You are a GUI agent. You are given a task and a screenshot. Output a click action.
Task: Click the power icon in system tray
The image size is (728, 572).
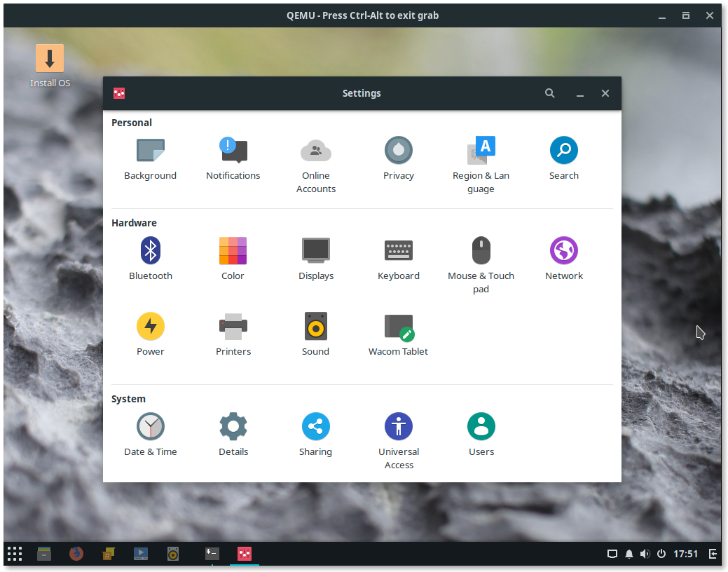click(661, 553)
